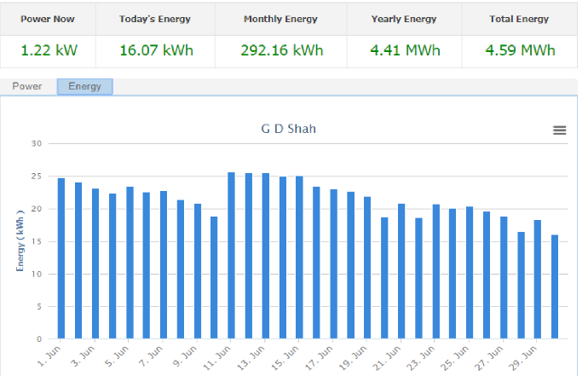Image resolution: width=588 pixels, height=376 pixels.
Task: Select the 10 Jun energy bar
Action: click(x=214, y=277)
